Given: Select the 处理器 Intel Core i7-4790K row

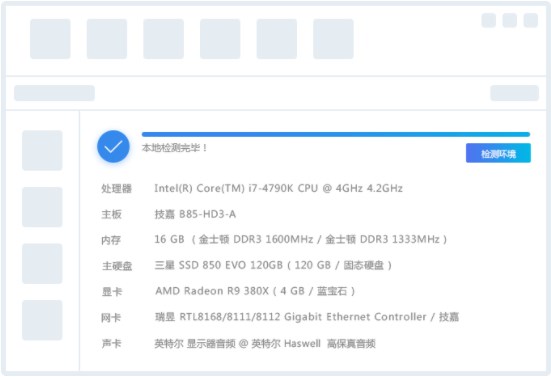Looking at the screenshot, I should [252, 188].
